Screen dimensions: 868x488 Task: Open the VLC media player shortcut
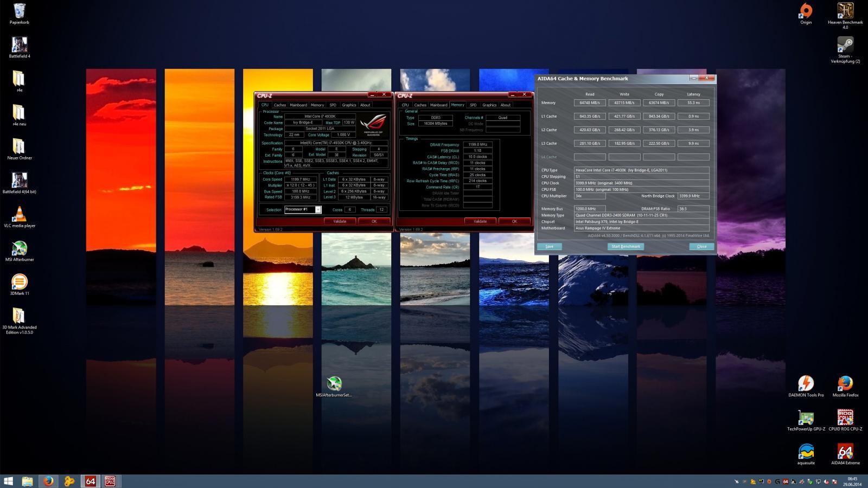tap(20, 217)
